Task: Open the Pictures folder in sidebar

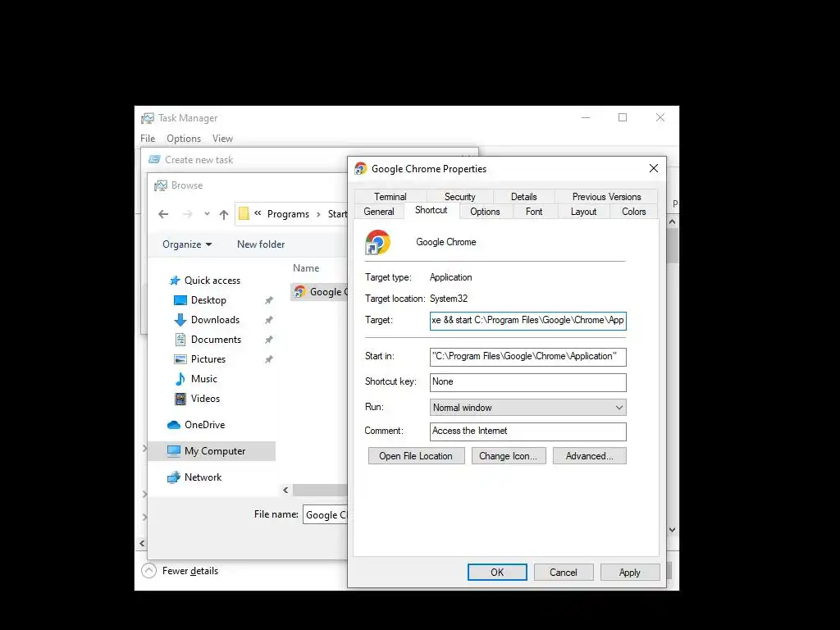Action: coord(208,359)
